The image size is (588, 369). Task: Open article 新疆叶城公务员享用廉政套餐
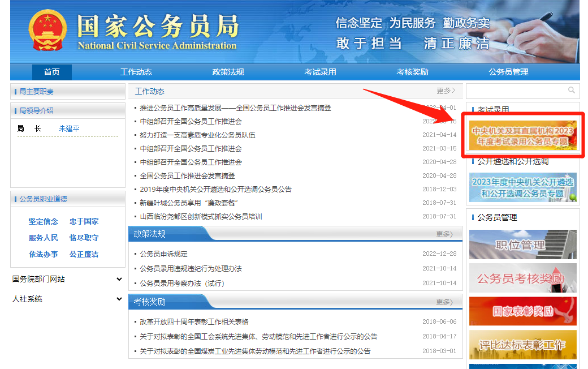point(189,203)
